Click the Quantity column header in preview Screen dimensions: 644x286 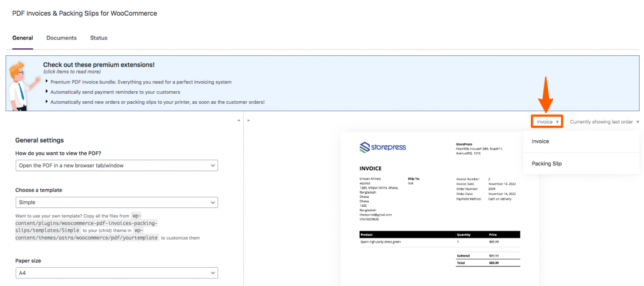pos(465,235)
